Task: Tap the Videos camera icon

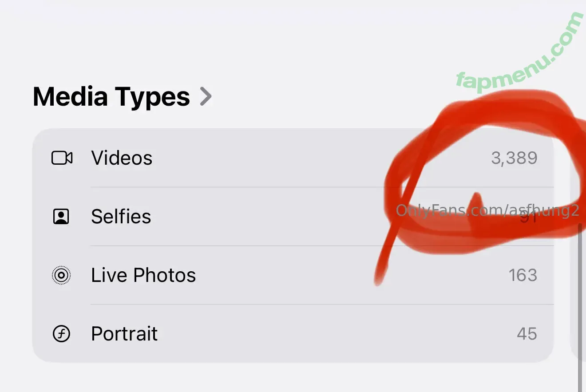Action: coord(62,158)
